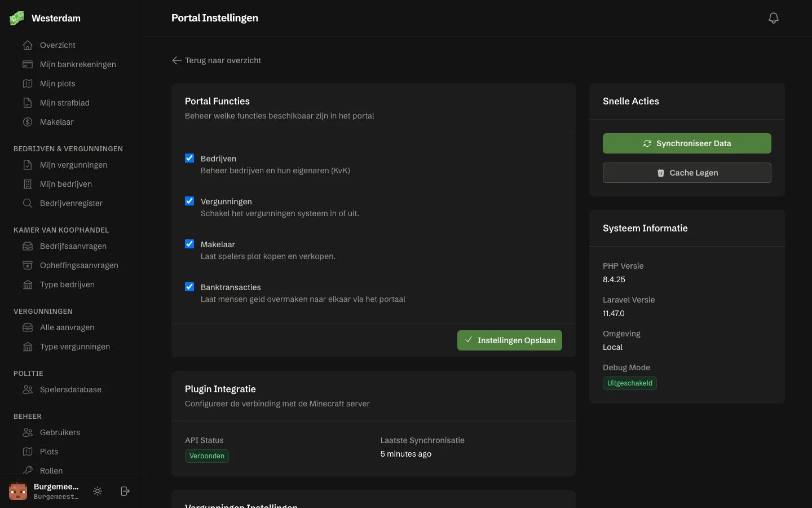Screen dimensions: 812x508
Task: Click the logout icon
Action: [x=125, y=491]
